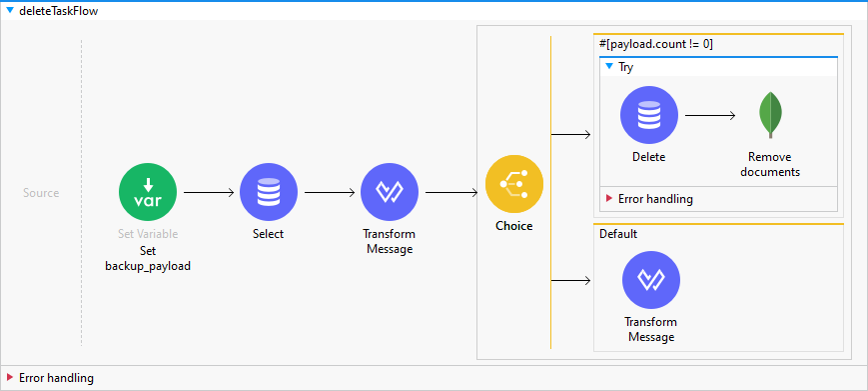Expand Error handling inside the Try scope
Screen dimensions: 868x391
(609, 198)
